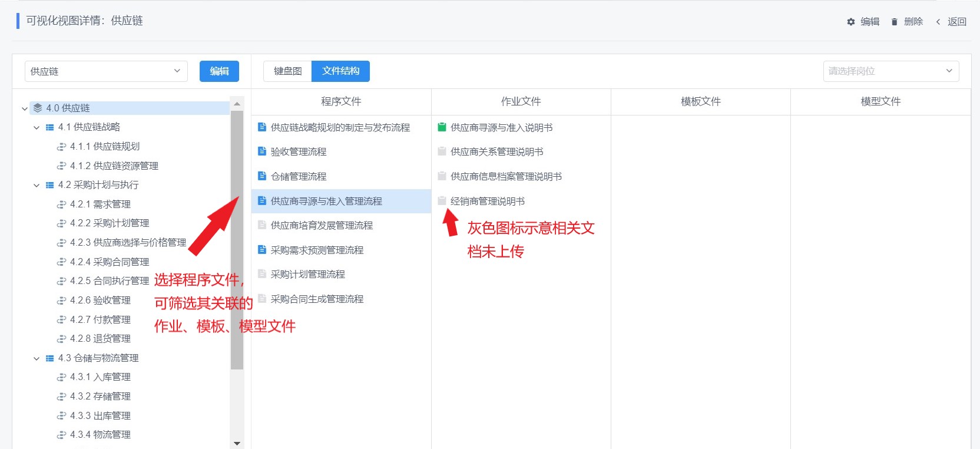Viewport: 980px width, 449px height.
Task: Select tree item 4.3.3 出库管理
Action: [x=100, y=416]
